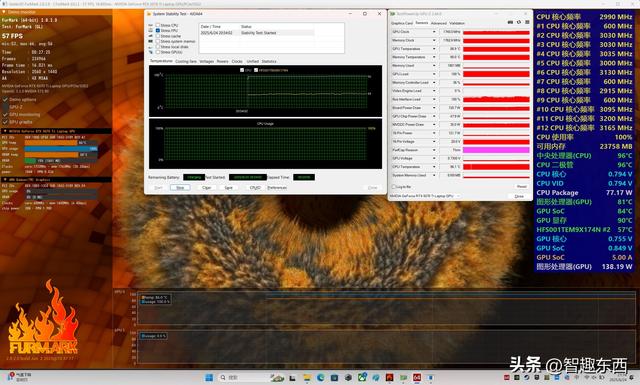Open the GPU-Z hamburger menu icon
Viewport: 640px width, 385px height.
(x=527, y=22)
